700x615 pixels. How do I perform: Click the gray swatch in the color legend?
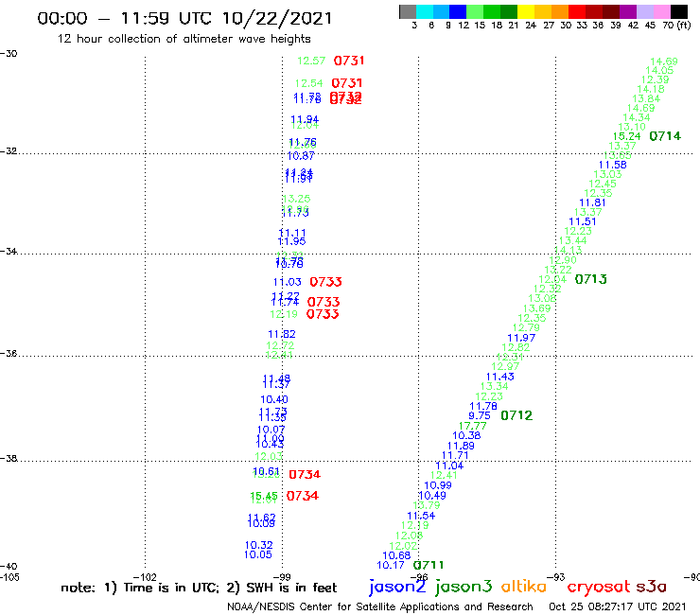point(408,11)
